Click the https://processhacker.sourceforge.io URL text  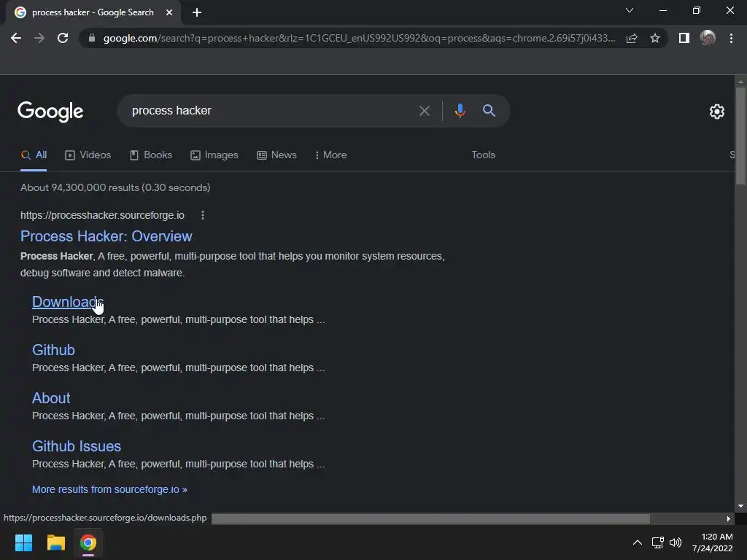pyautogui.click(x=102, y=215)
